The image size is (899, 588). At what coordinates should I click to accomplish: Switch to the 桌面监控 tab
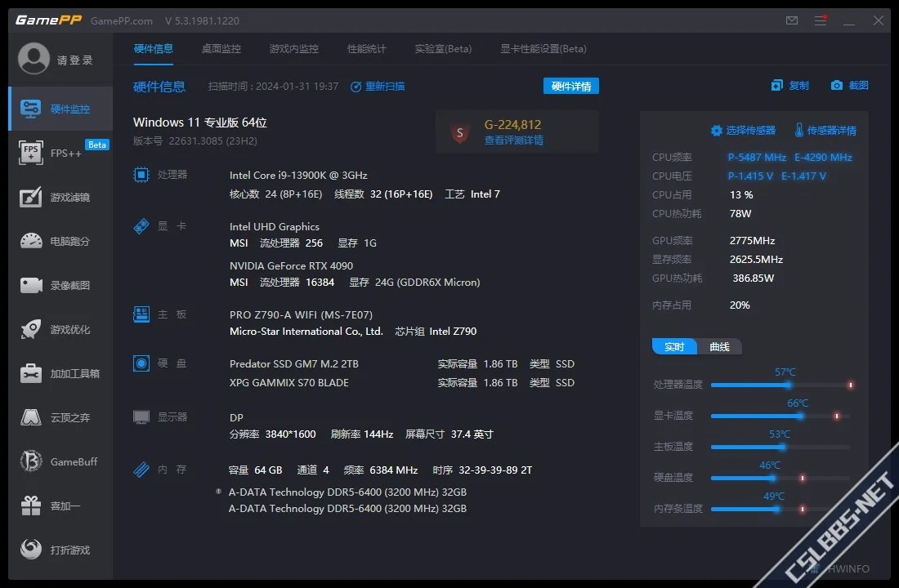[221, 49]
